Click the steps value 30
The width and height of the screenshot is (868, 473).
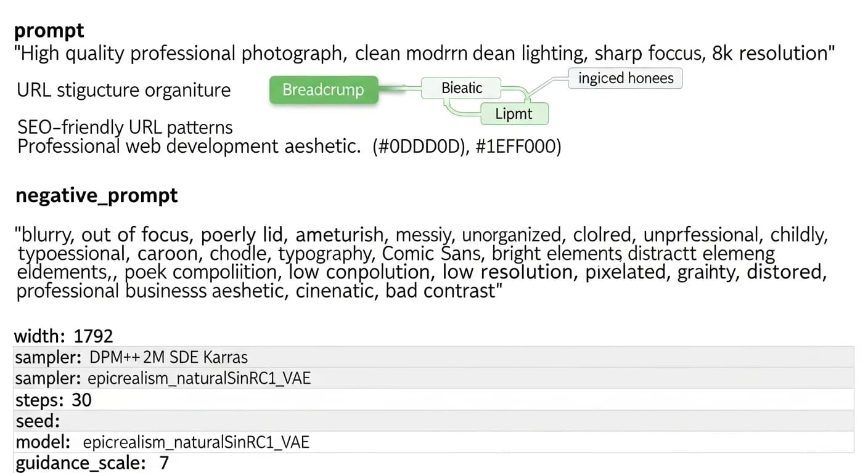(81, 400)
